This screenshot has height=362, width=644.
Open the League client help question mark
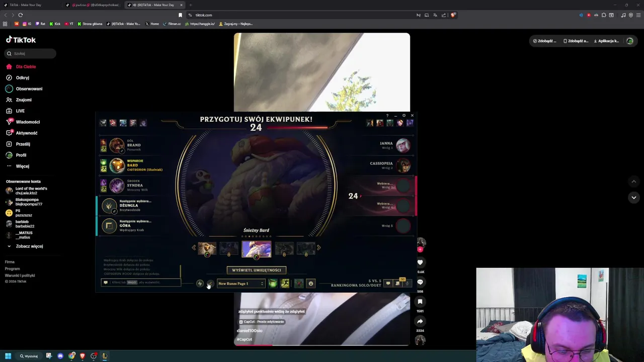pos(387,116)
